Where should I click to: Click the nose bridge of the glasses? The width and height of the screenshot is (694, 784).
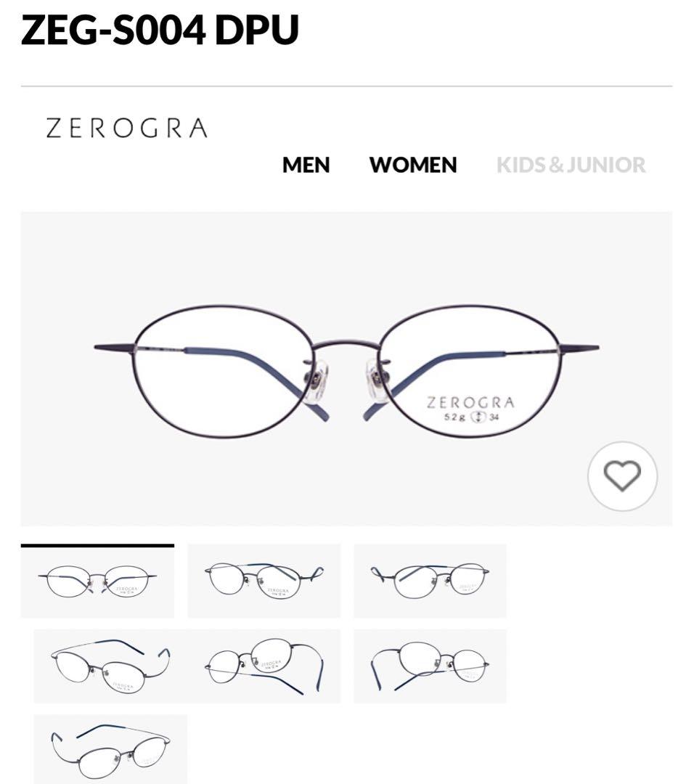pos(346,345)
